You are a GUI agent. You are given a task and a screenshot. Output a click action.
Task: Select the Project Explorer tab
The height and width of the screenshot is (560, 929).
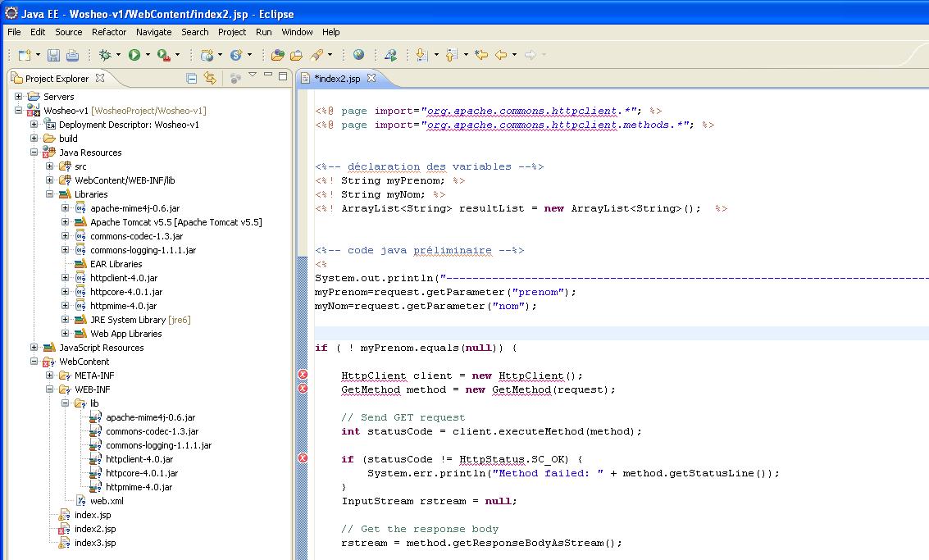point(56,79)
